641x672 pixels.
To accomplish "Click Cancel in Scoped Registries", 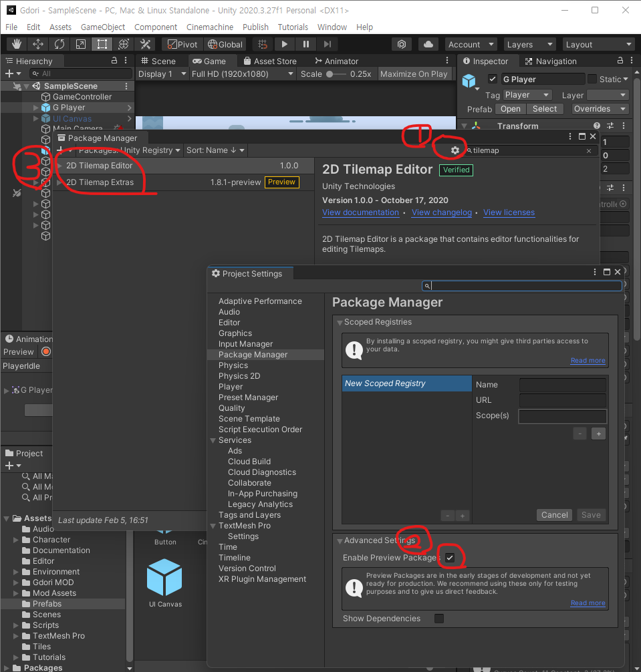I will tap(554, 515).
